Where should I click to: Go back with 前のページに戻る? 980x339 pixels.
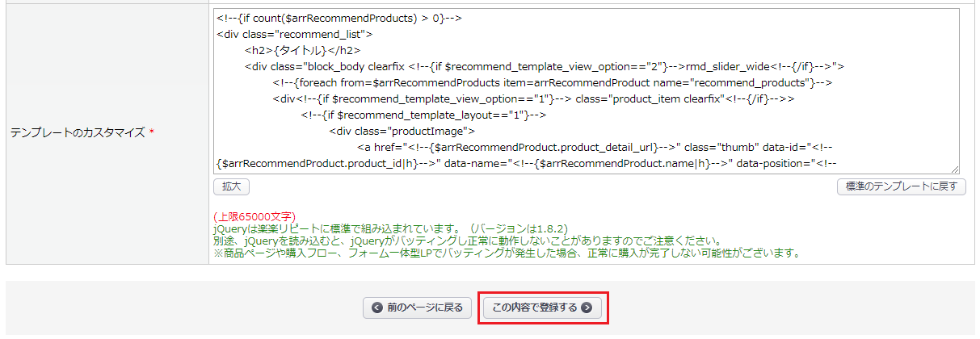(x=417, y=308)
